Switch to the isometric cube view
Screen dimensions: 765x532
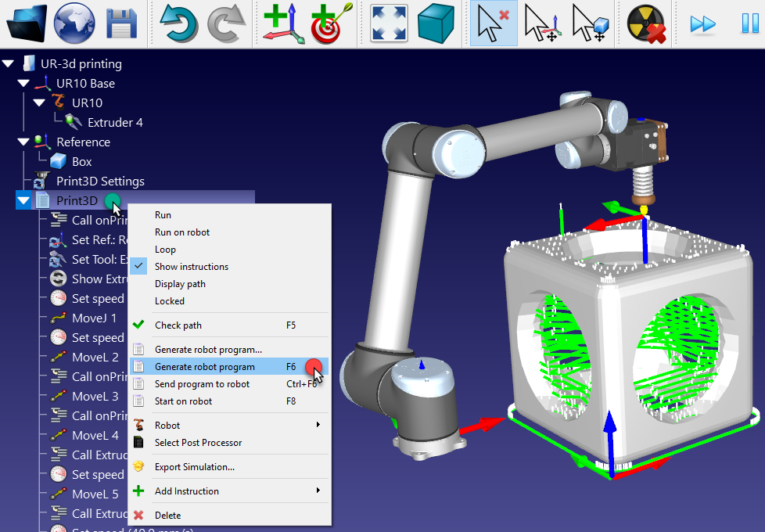435,23
